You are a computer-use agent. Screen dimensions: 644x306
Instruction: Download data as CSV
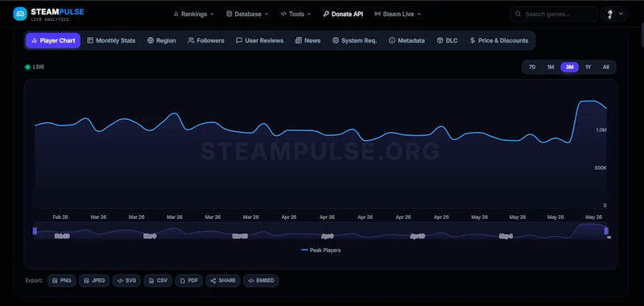coord(158,281)
